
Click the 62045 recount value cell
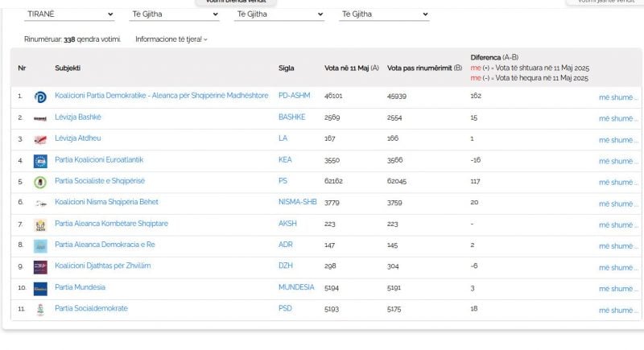396,181
